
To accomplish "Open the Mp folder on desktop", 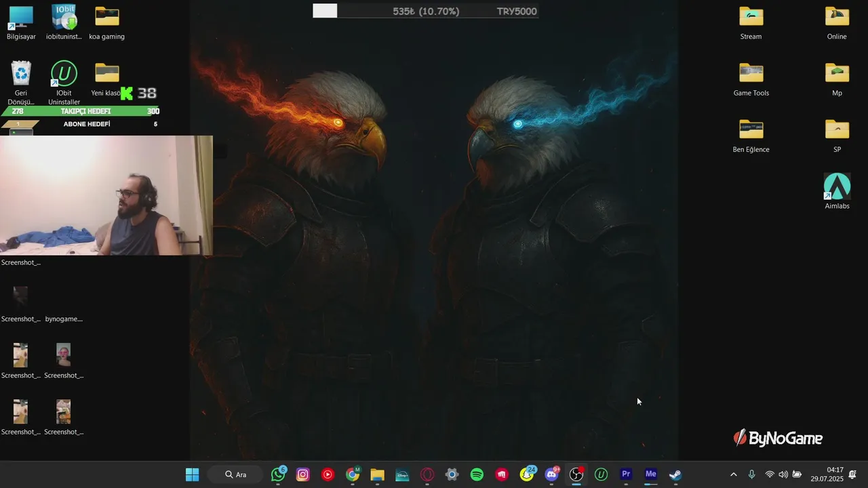I will [x=837, y=79].
